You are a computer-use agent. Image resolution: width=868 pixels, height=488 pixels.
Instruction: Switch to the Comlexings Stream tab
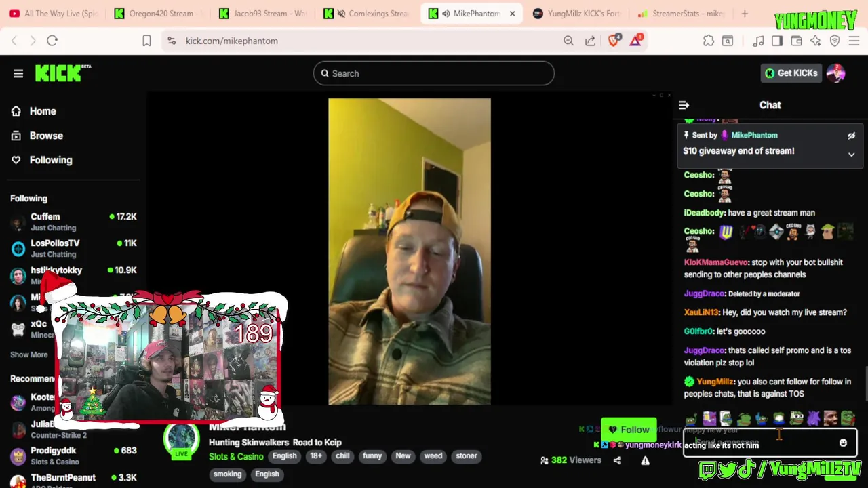(x=367, y=14)
